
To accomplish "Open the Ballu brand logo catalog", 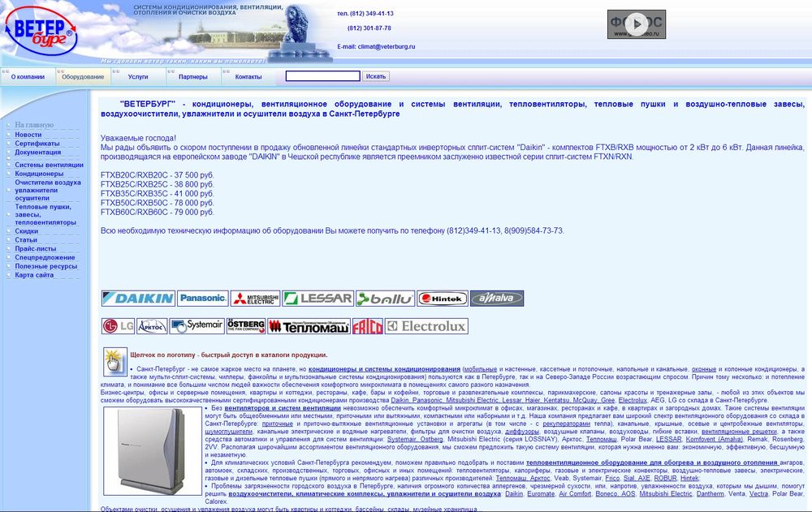I will 385,298.
